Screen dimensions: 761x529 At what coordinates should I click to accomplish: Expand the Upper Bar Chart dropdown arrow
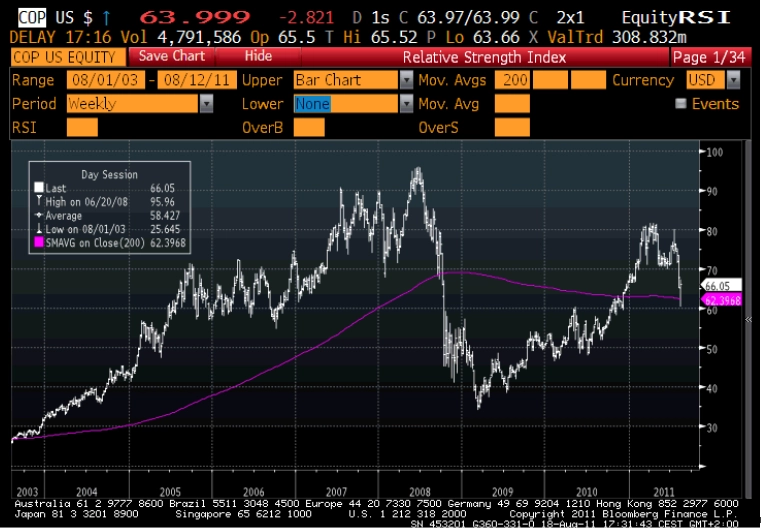(406, 80)
